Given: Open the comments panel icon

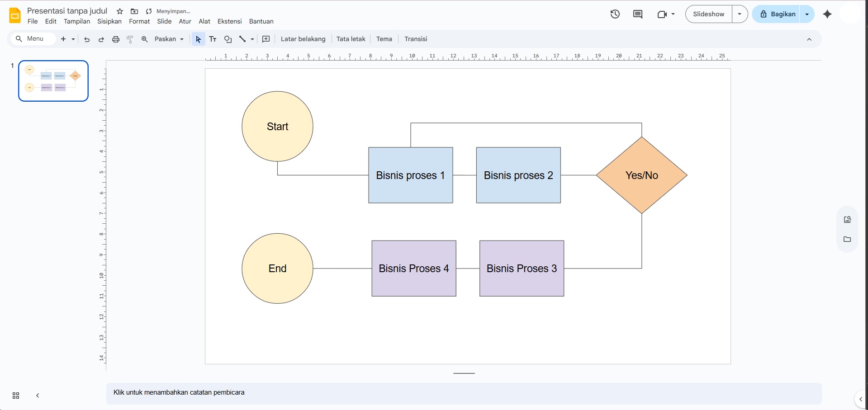Looking at the screenshot, I should coord(638,14).
